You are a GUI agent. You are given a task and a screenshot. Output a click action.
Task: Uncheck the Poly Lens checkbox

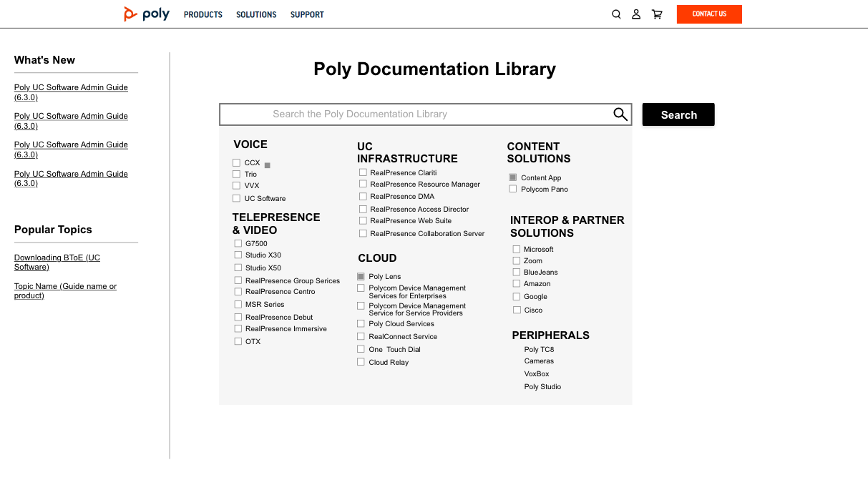361,276
